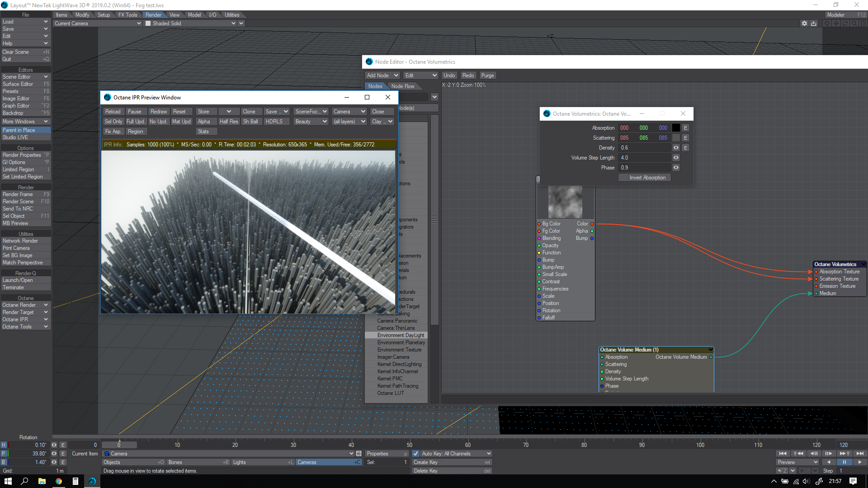Open viewport display options gear icon
The width and height of the screenshot is (868, 488).
pyautogui.click(x=804, y=23)
